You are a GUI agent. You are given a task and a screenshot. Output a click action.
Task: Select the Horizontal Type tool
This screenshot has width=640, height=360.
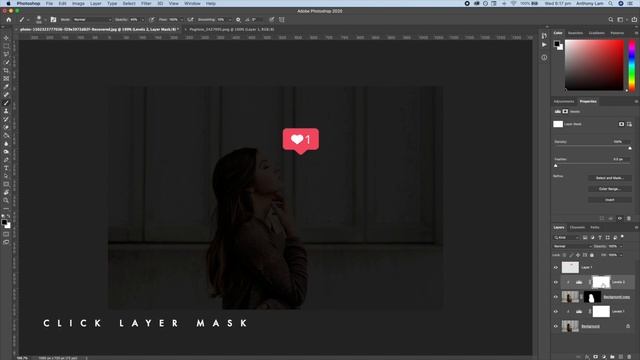tap(6, 168)
